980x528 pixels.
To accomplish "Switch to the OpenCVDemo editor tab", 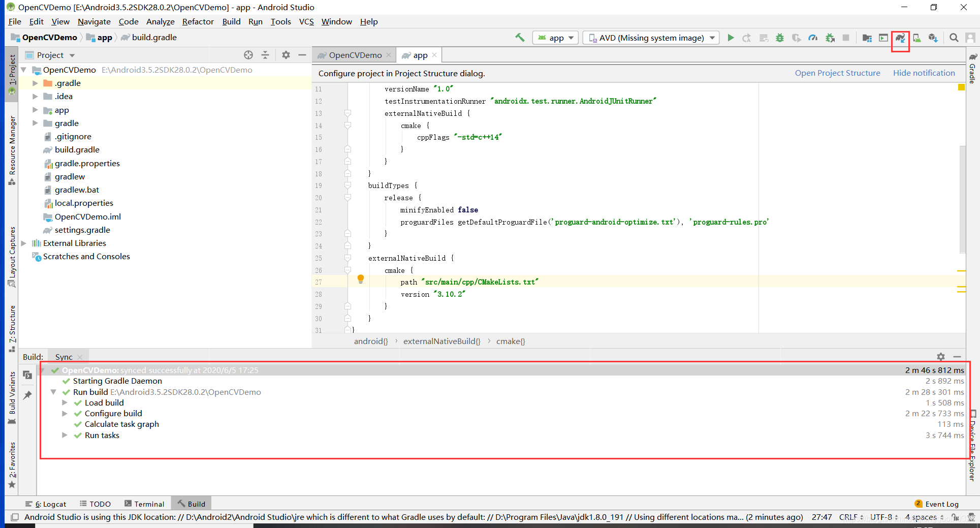I will point(355,55).
